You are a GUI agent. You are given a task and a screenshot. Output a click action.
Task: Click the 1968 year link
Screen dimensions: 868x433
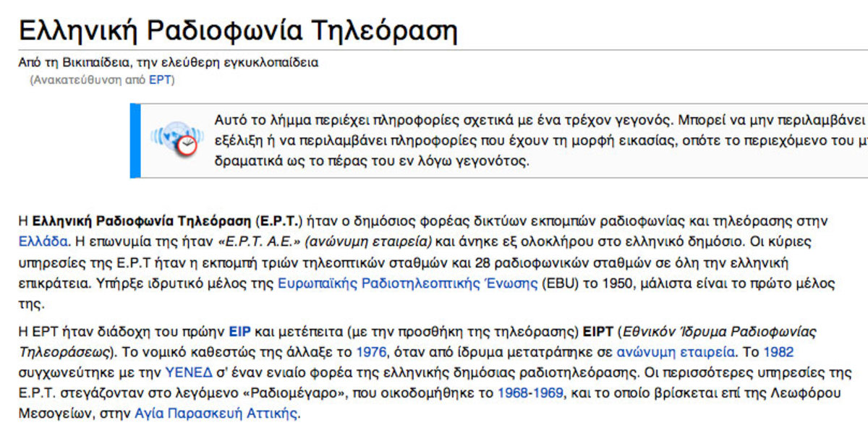tap(512, 394)
